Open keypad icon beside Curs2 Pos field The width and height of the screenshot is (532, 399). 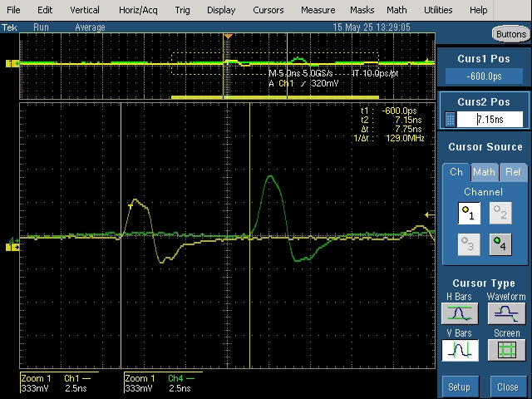[451, 120]
